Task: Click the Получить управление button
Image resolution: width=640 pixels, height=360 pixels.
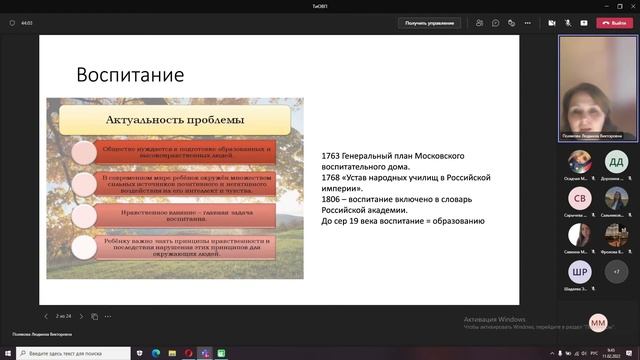Action: tap(429, 23)
